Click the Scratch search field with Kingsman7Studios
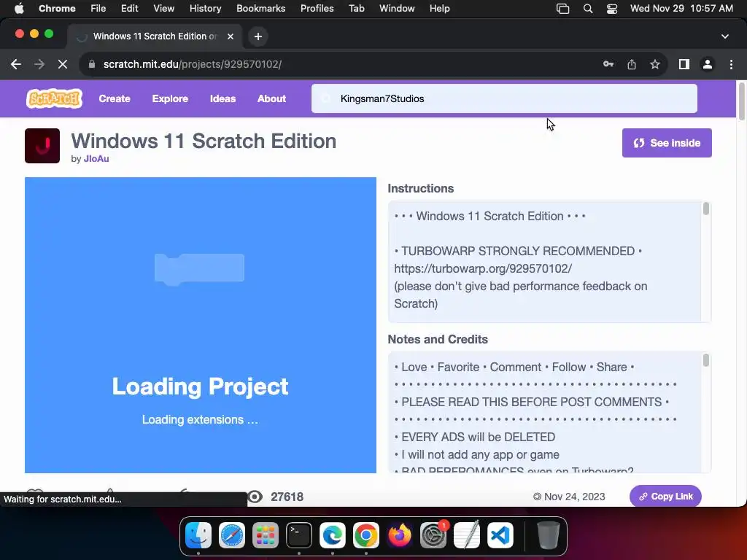This screenshot has width=747, height=560. (504, 98)
